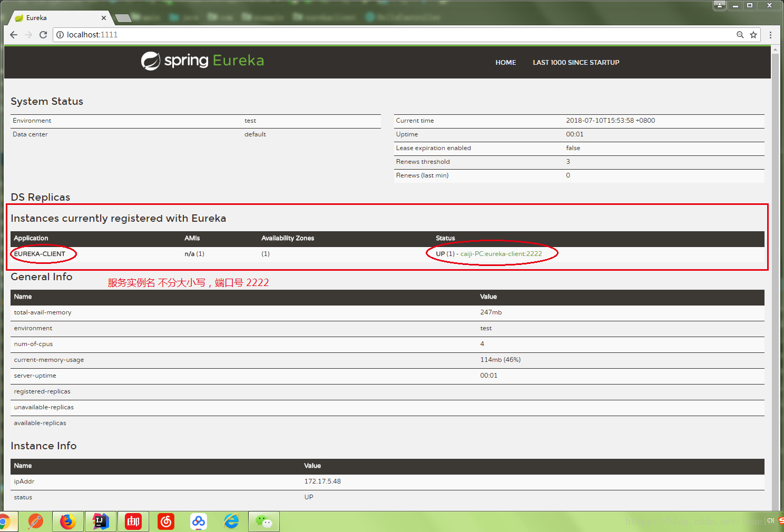Image resolution: width=784 pixels, height=532 pixels.
Task: Click the Chrome user profile button
Action: 720,5
